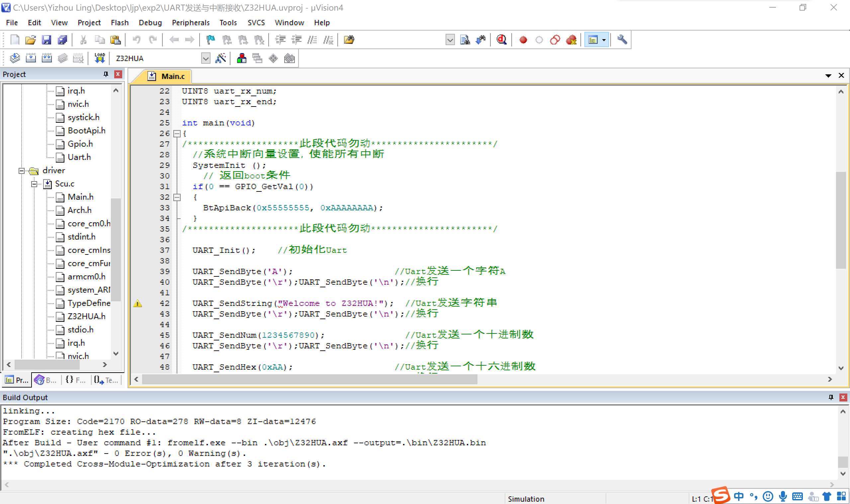Undo last edit icon
This screenshot has width=850, height=504.
click(x=136, y=40)
